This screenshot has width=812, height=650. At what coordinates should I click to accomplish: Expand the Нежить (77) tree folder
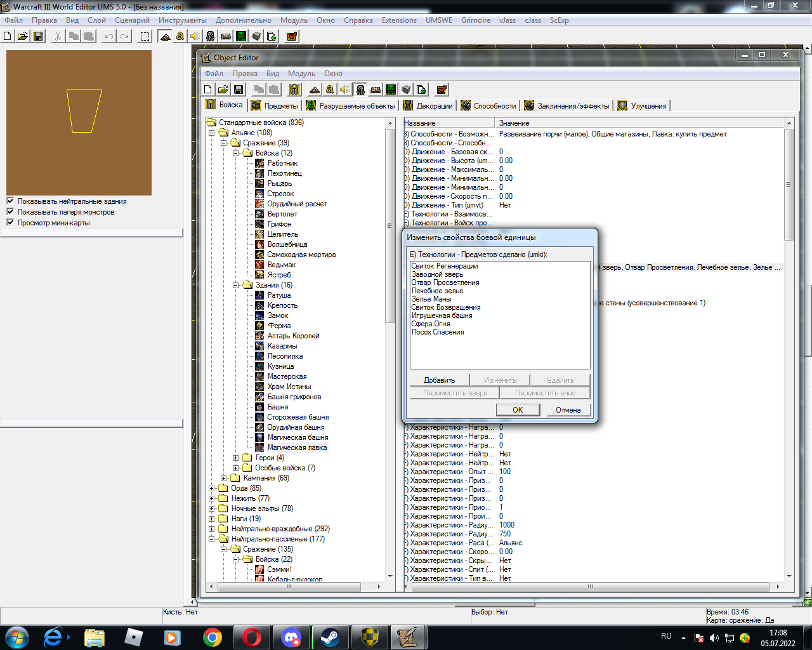[x=212, y=498]
